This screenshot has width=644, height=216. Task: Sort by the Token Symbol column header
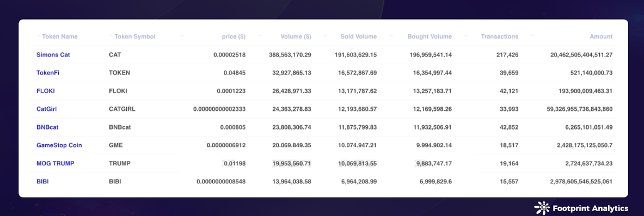click(134, 36)
